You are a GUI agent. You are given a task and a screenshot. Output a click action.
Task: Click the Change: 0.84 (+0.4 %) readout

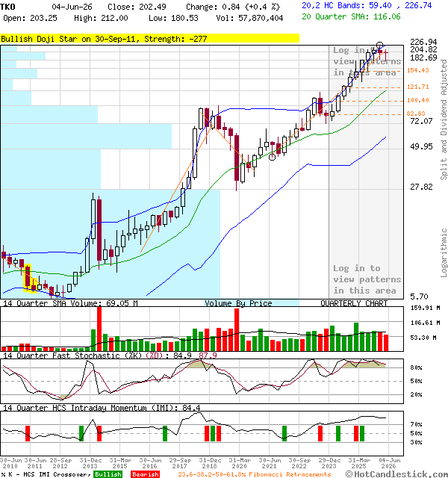coord(233,7)
